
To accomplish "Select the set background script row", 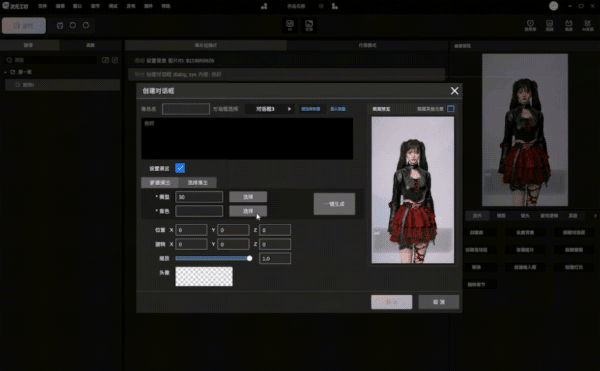I will (x=287, y=60).
